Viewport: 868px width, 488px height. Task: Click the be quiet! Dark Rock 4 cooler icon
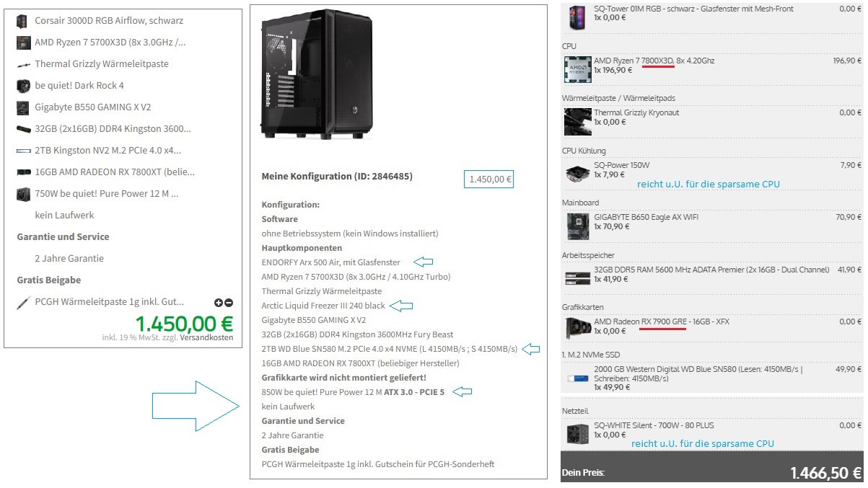pos(23,86)
